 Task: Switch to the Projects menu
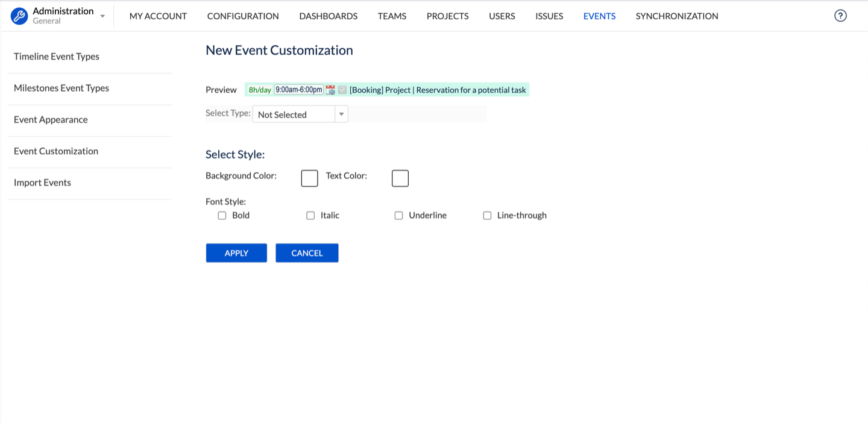447,16
